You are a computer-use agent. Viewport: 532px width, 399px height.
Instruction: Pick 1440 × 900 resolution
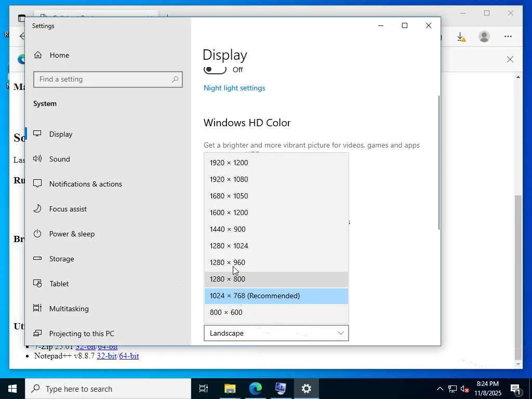tap(276, 229)
